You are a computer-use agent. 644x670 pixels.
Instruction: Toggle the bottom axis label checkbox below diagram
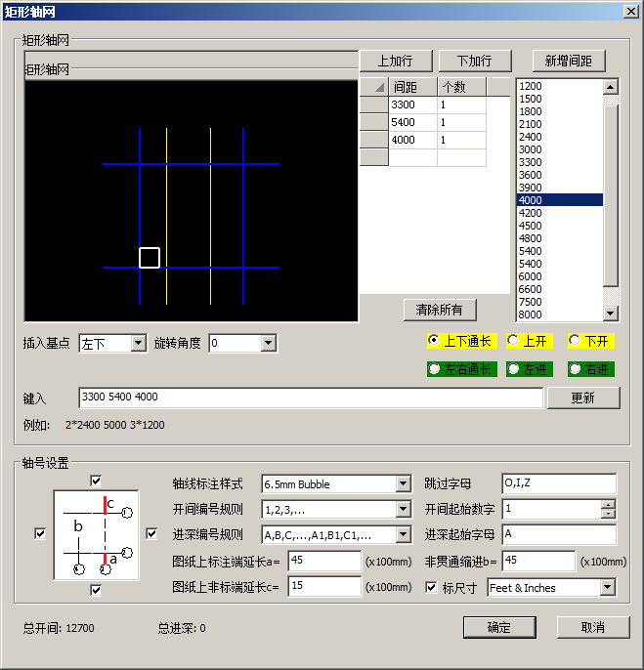click(x=96, y=590)
